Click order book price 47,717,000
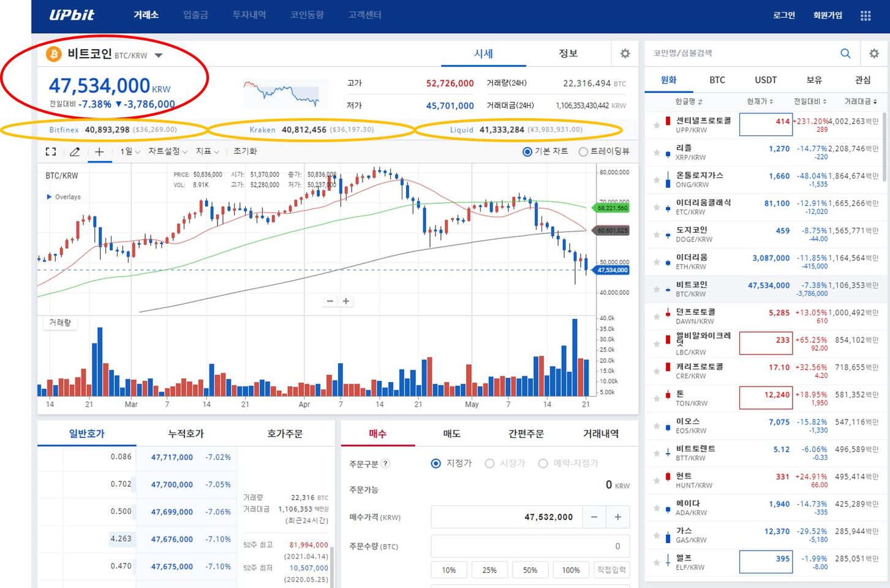890x588 pixels. coord(172,457)
